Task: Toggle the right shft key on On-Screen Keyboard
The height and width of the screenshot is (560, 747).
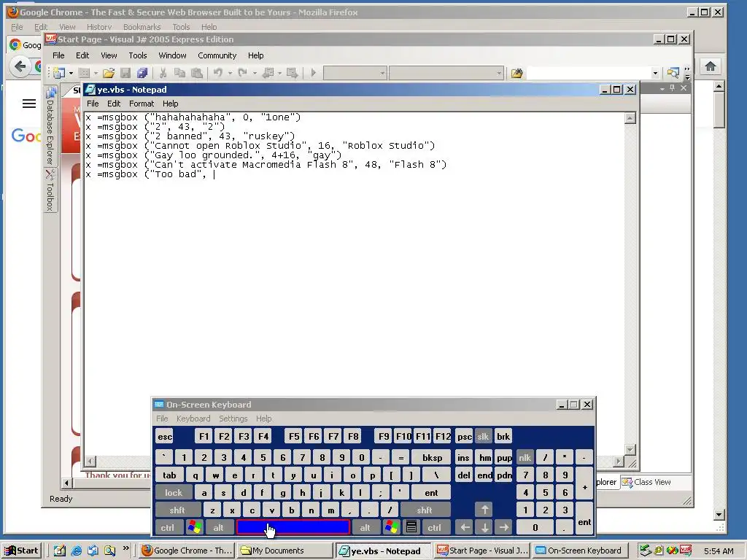Action: [x=425, y=510]
